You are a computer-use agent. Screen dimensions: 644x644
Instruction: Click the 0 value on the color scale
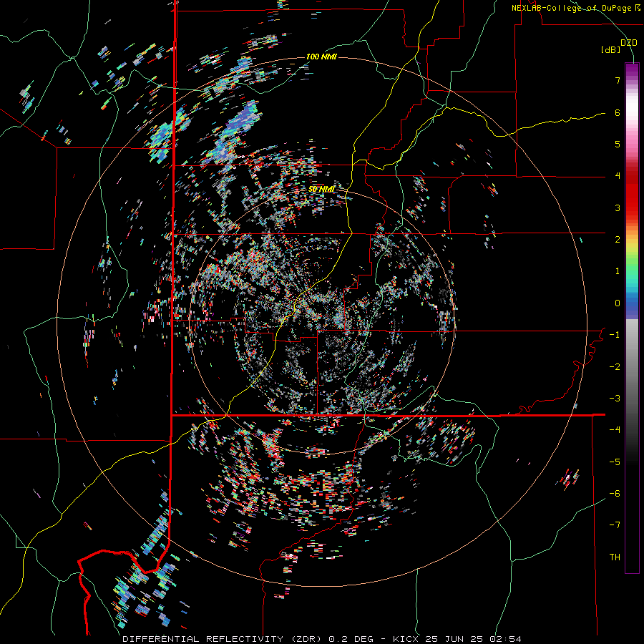[x=618, y=303]
